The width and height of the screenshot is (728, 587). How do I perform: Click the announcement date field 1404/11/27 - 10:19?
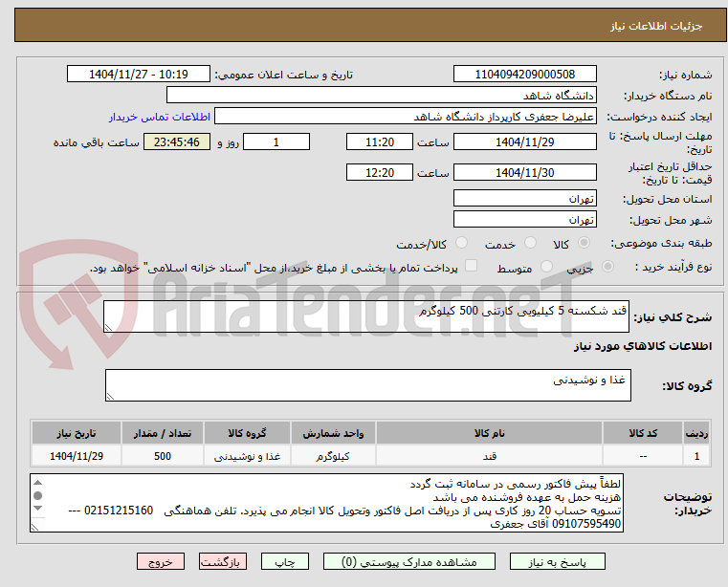point(139,75)
